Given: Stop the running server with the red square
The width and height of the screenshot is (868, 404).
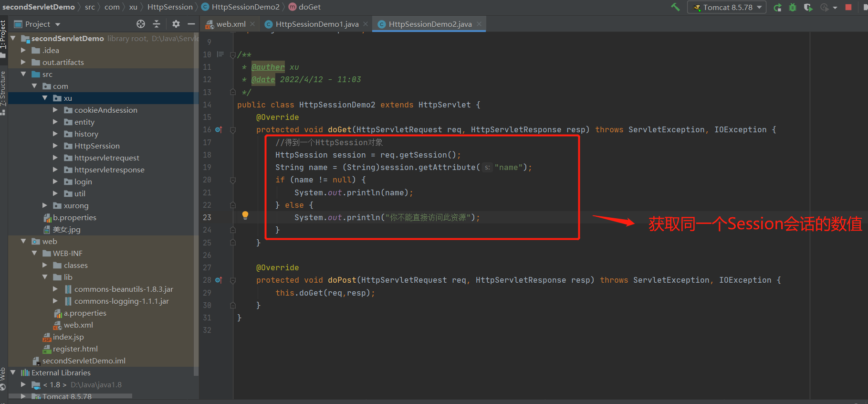Looking at the screenshot, I should pyautogui.click(x=848, y=7).
